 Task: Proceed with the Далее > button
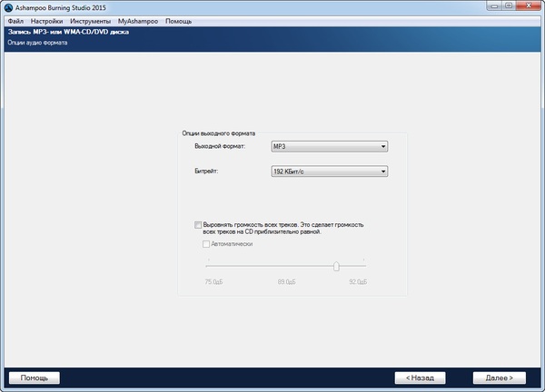(499, 377)
